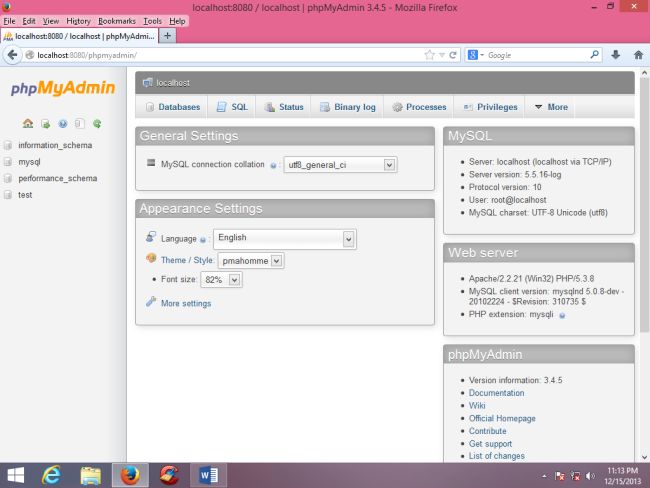650x488 pixels.
Task: Open the Official Homepage link
Action: coord(502,418)
